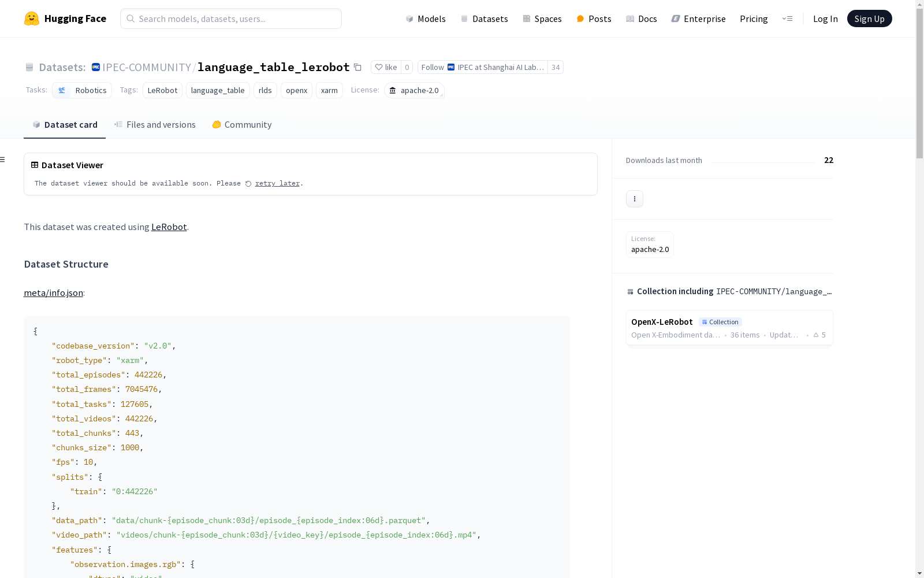Click the Dataset Viewer heading
This screenshot has width=924, height=578.
[72, 165]
